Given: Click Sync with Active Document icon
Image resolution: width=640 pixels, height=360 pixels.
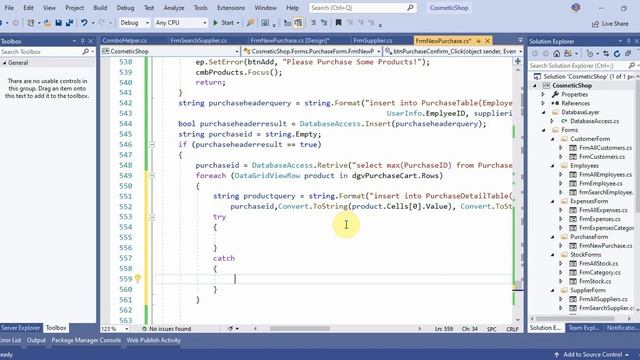Looking at the screenshot, I should click(606, 53).
